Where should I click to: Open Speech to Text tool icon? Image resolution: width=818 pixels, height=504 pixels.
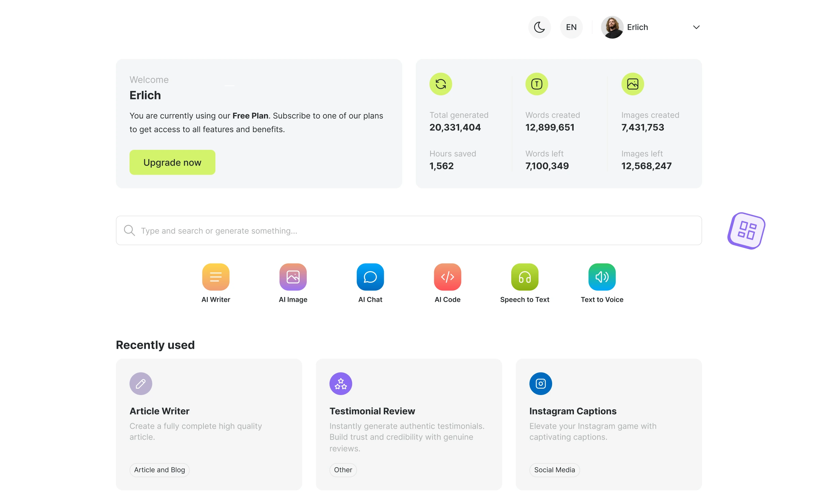(525, 277)
